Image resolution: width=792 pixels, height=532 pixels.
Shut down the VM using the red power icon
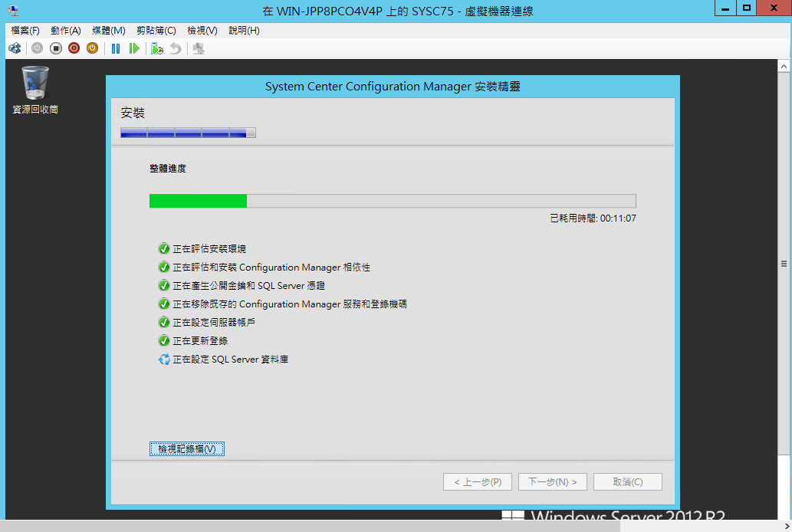click(x=74, y=48)
